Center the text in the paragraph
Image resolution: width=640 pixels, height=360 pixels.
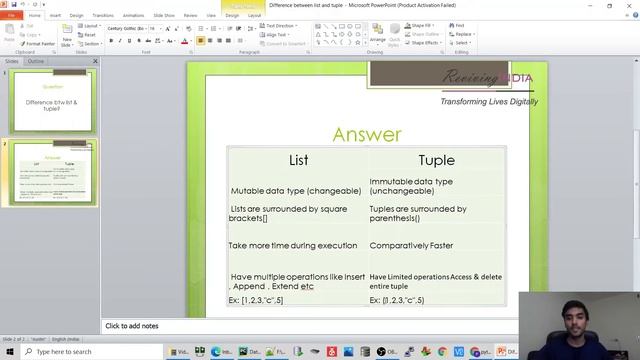[x=210, y=41]
